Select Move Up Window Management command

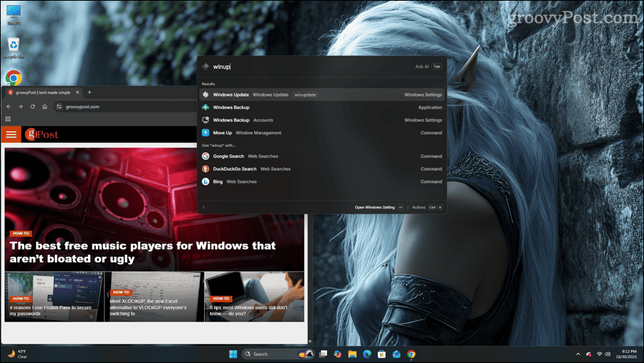[x=322, y=133]
